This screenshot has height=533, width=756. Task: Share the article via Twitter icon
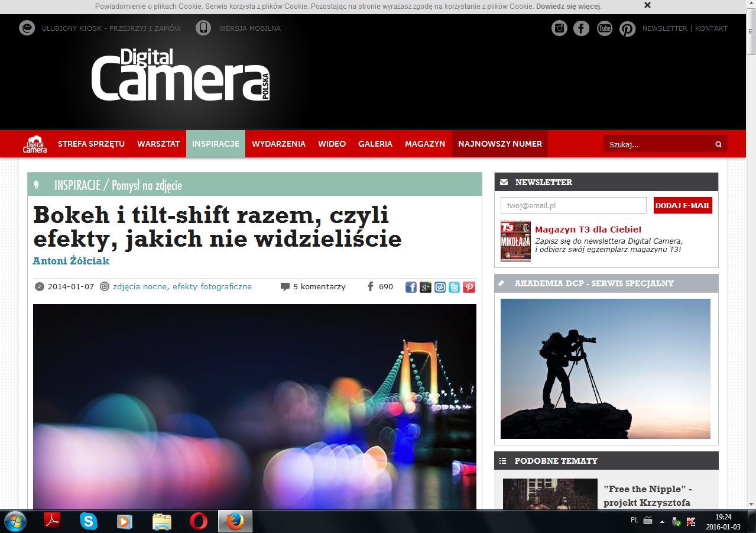point(454,287)
